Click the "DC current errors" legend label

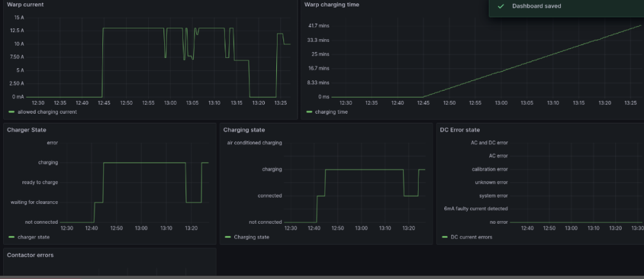click(471, 237)
